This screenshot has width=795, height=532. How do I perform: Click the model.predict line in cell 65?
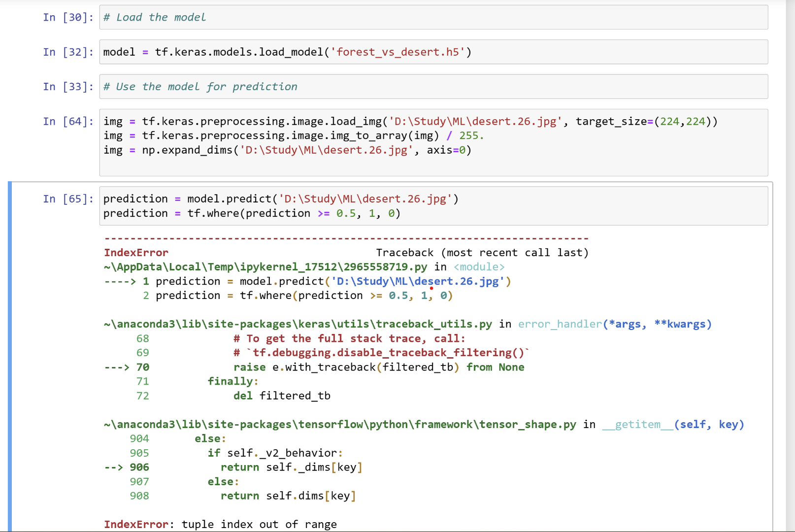click(280, 199)
